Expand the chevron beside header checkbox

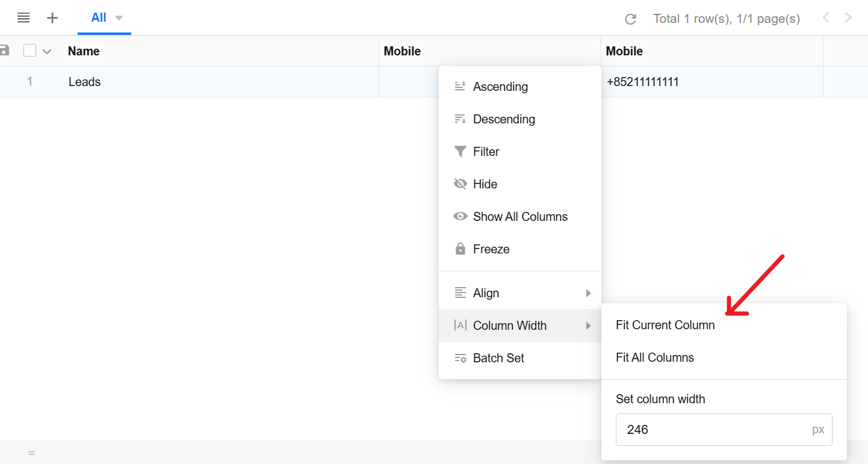pos(47,51)
